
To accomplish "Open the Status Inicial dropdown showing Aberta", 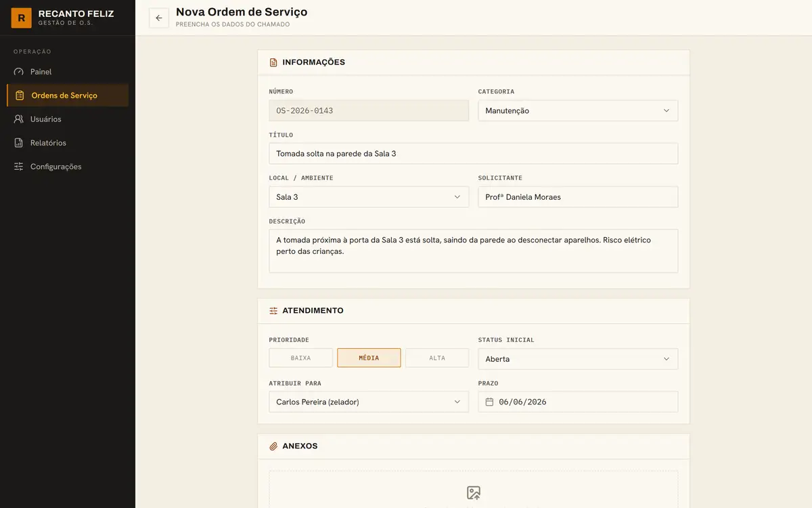I will [578, 359].
